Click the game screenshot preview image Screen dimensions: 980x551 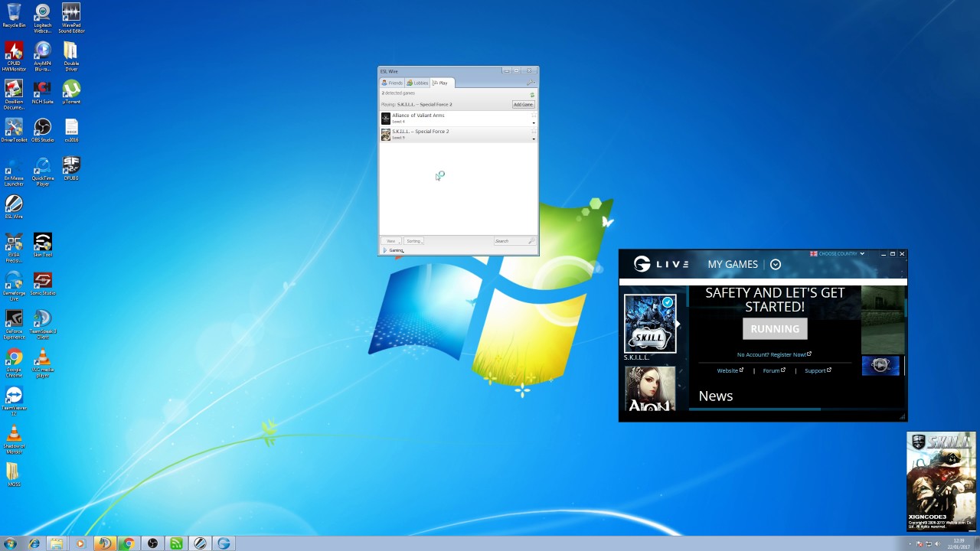click(x=883, y=319)
